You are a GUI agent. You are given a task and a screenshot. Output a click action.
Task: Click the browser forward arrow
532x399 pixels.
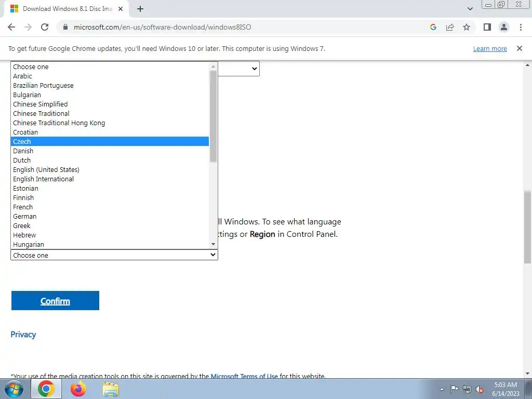tap(28, 27)
